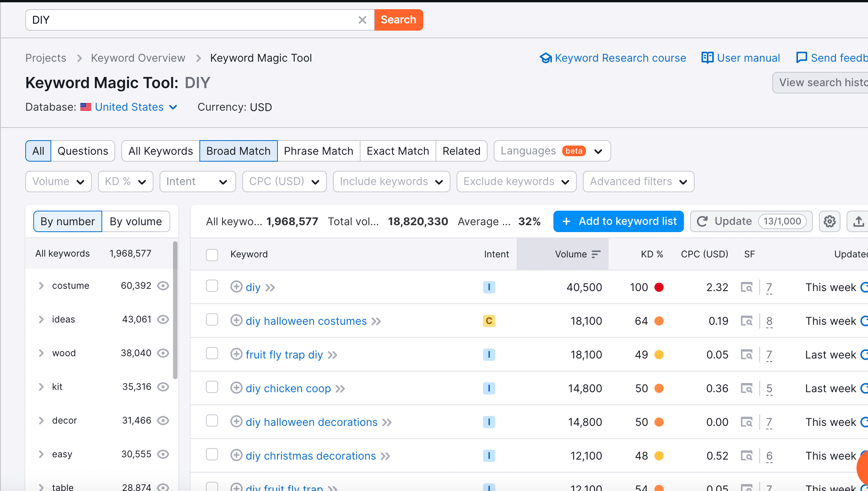Open the Intent filter dropdown
The width and height of the screenshot is (868, 491).
click(197, 182)
